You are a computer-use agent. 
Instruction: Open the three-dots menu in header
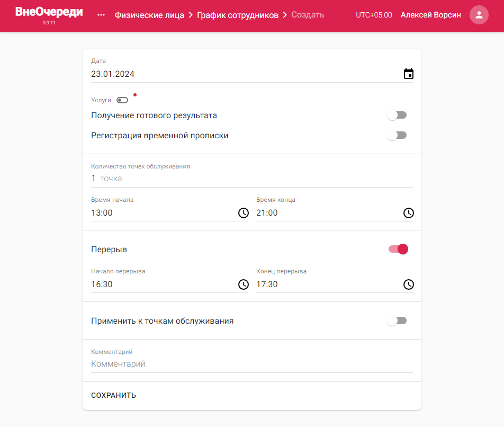tap(101, 15)
